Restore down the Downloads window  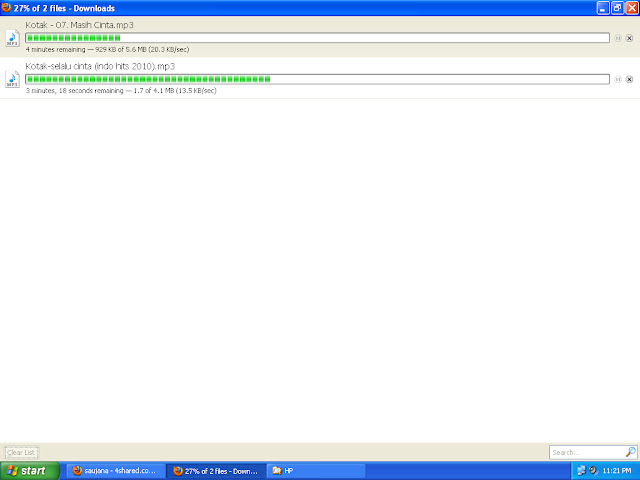point(617,8)
